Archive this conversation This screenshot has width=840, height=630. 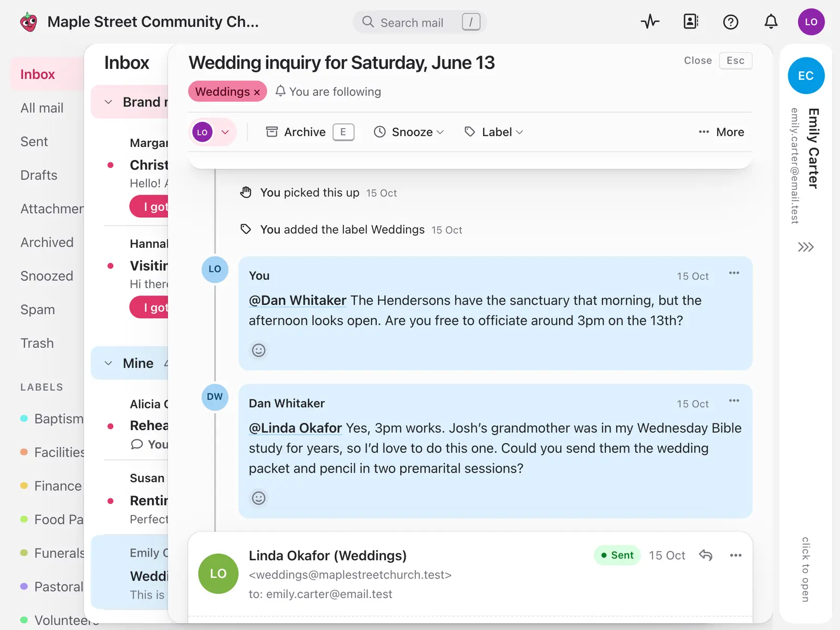point(310,132)
